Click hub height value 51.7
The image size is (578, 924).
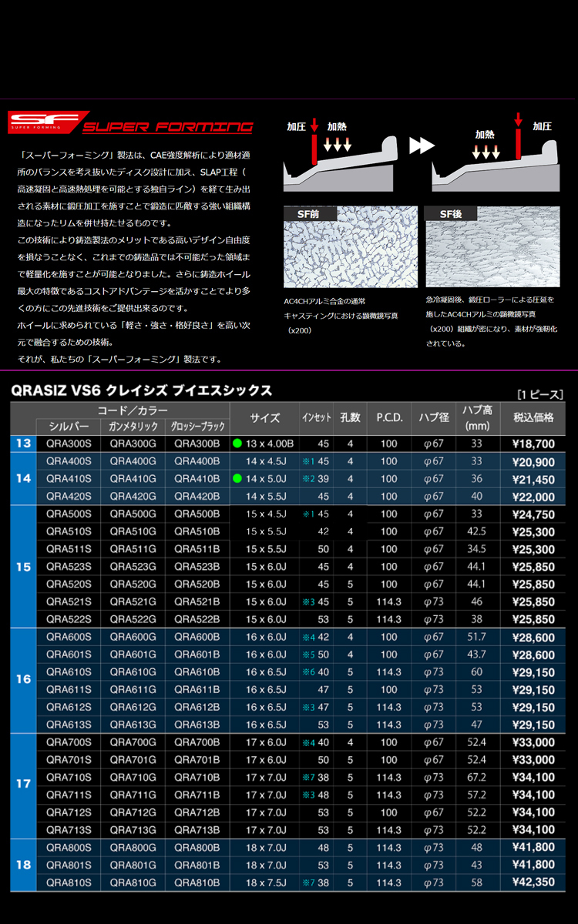click(477, 637)
